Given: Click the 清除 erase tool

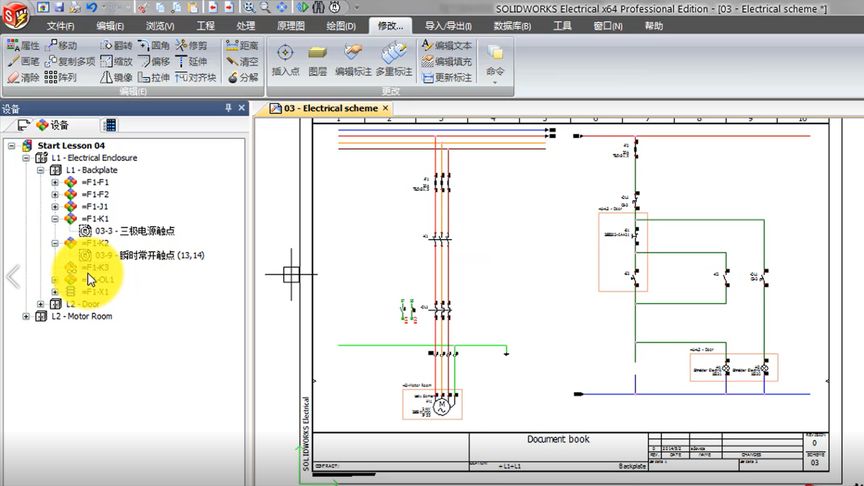Looking at the screenshot, I should pos(23,77).
